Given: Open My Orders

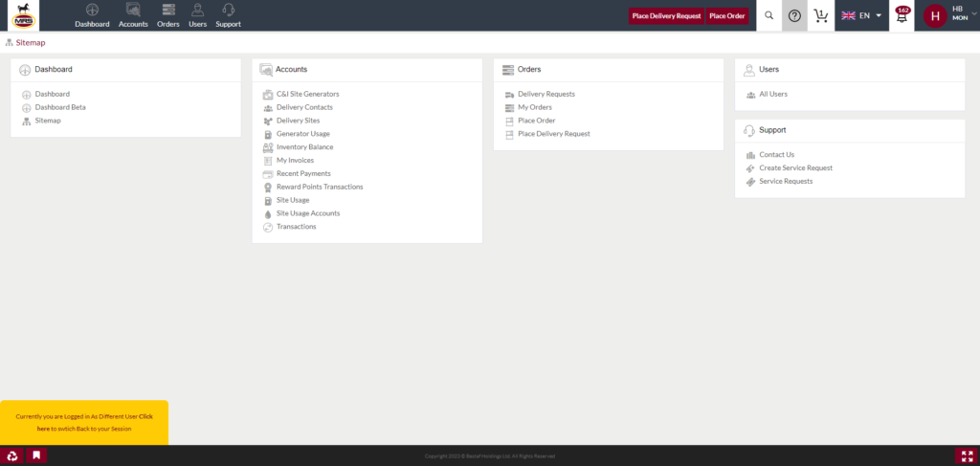Looking at the screenshot, I should [x=535, y=107].
